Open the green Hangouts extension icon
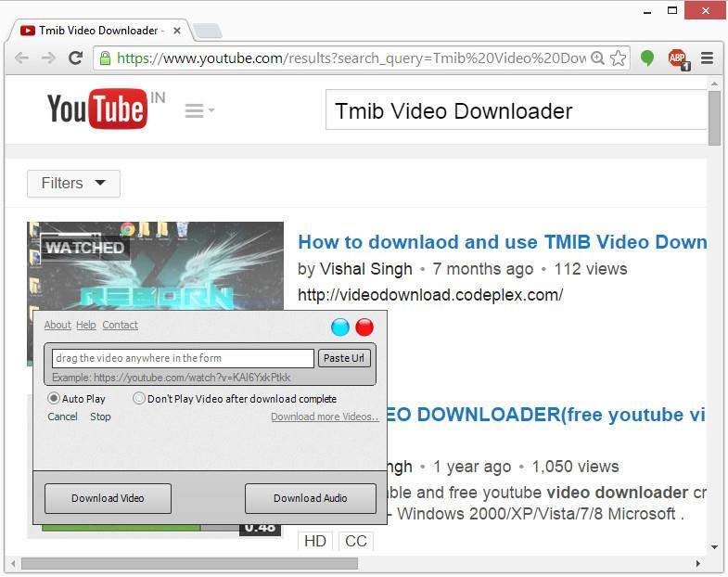Viewport: 728px width, 577px height. (647, 58)
